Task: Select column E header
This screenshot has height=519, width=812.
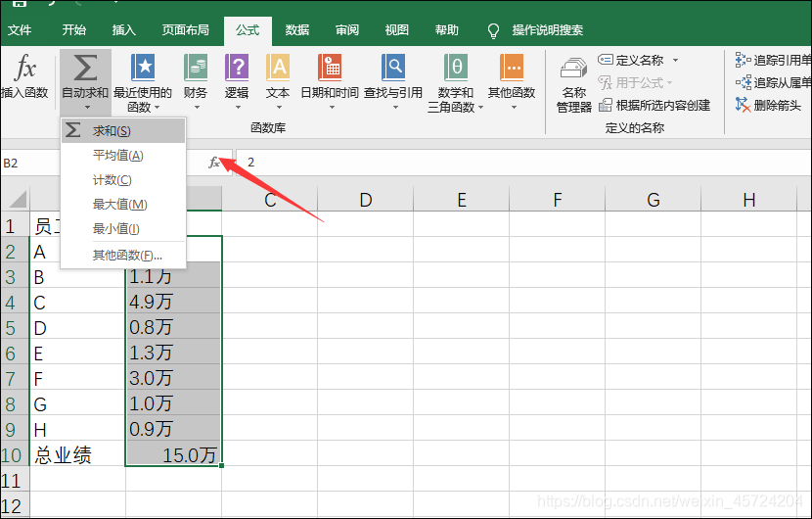Action: [x=462, y=200]
